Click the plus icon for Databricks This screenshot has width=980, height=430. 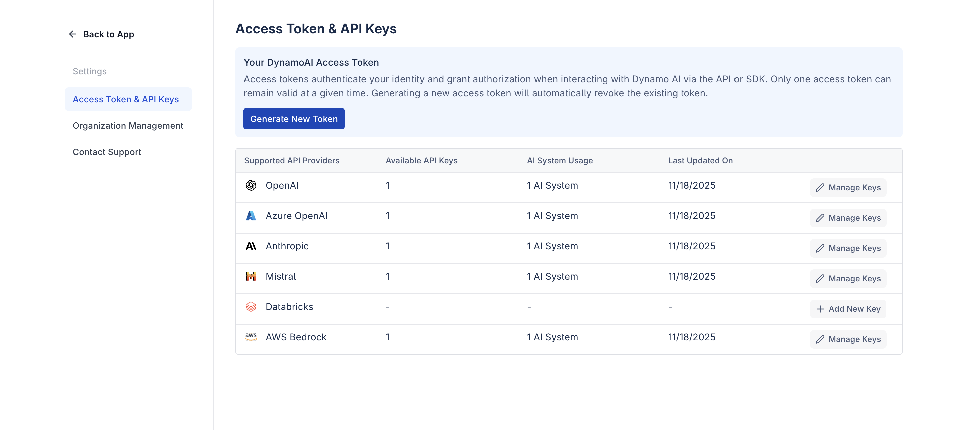pos(820,309)
